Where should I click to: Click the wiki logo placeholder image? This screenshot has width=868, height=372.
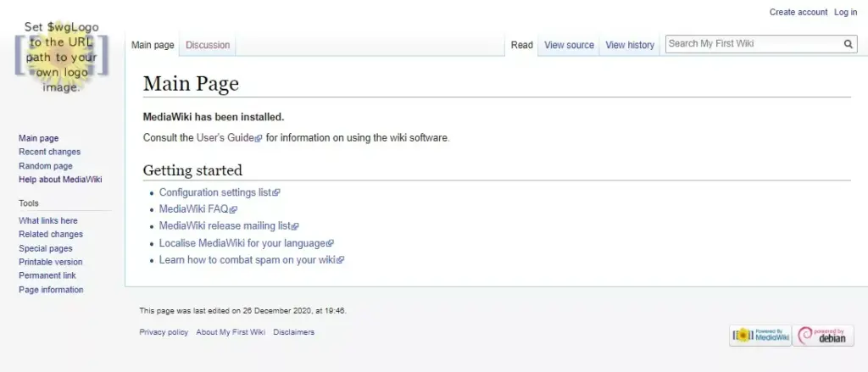[63, 58]
